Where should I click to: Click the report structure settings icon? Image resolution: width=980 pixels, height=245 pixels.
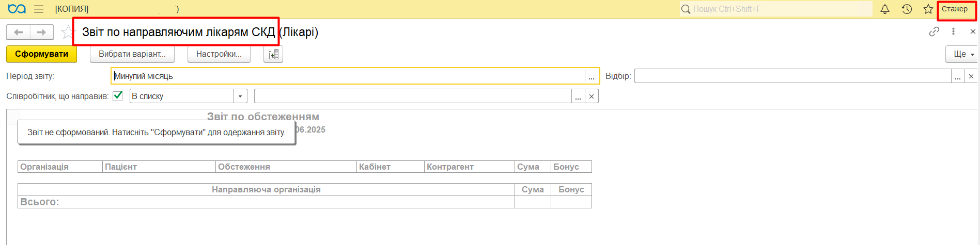click(273, 54)
